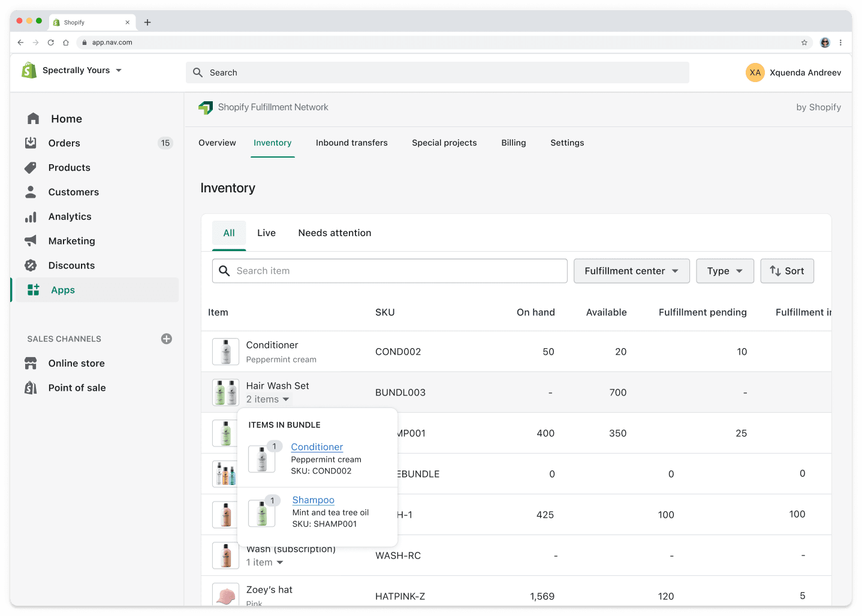The image size is (862, 616).
Task: Click the browser back arrow
Action: (x=20, y=43)
